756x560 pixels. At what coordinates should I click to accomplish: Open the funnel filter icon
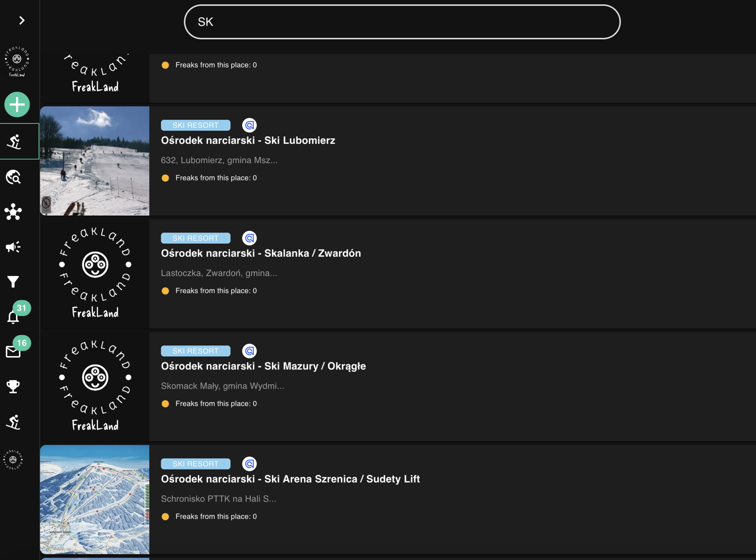click(13, 282)
